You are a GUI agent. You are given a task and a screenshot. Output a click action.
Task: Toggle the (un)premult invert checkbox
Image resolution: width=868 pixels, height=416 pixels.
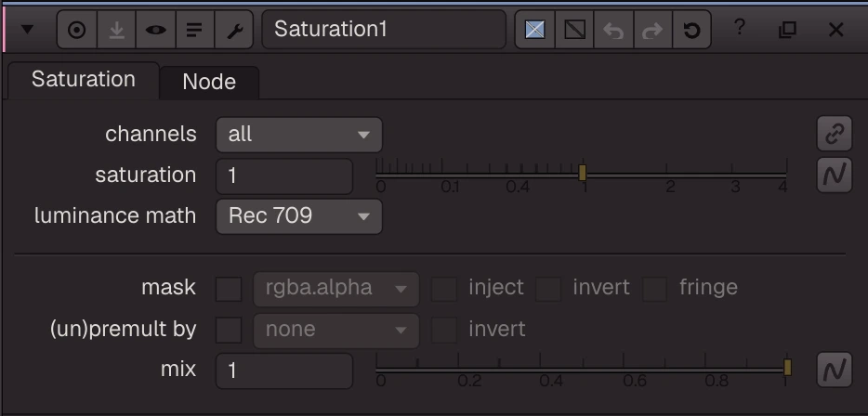[x=444, y=331]
